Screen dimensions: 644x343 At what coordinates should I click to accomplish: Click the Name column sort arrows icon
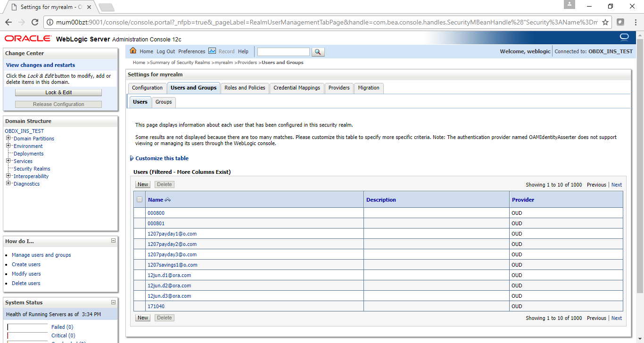pyautogui.click(x=168, y=200)
